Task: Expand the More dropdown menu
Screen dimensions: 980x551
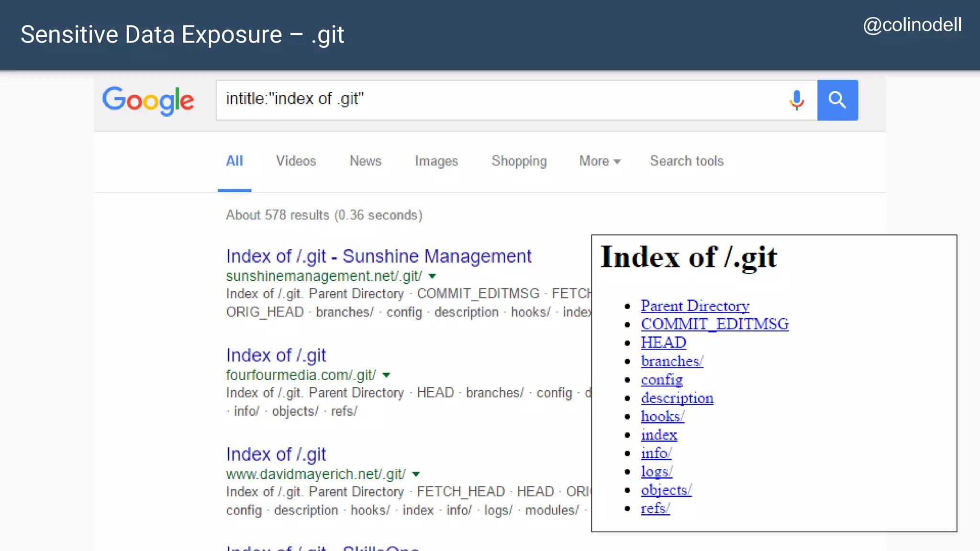Action: (600, 161)
